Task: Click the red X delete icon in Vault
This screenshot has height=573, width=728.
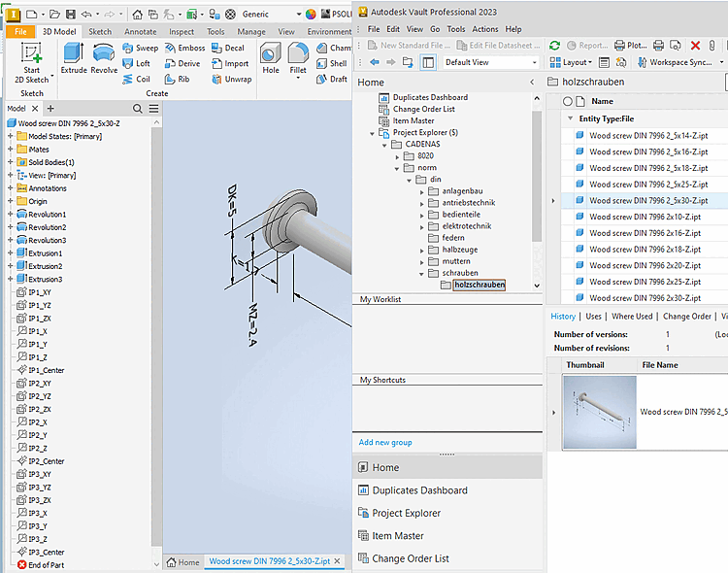Action: (695, 46)
